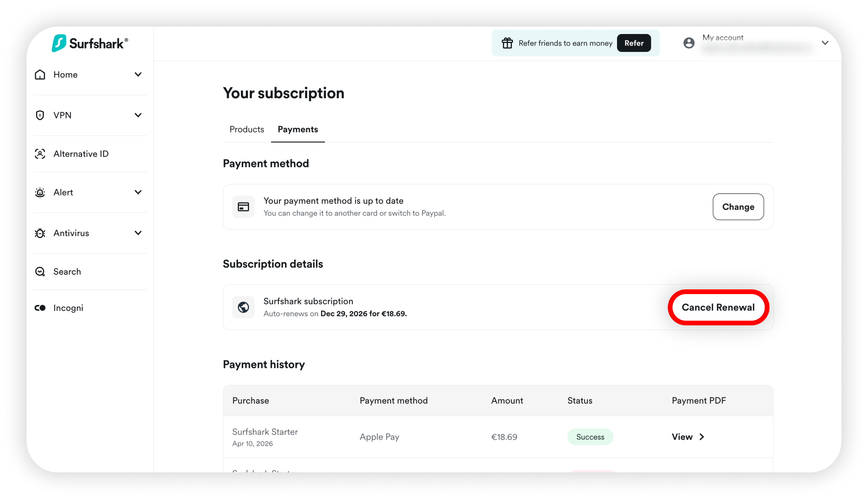Expand the Antivirus sidebar section
Image resolution: width=868 pixels, height=499 pixels.
tap(138, 233)
